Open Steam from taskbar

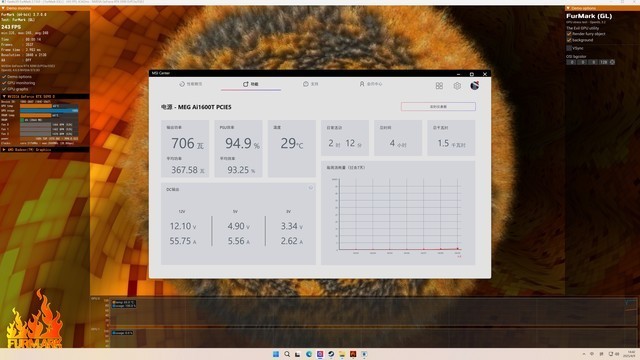(x=331, y=354)
